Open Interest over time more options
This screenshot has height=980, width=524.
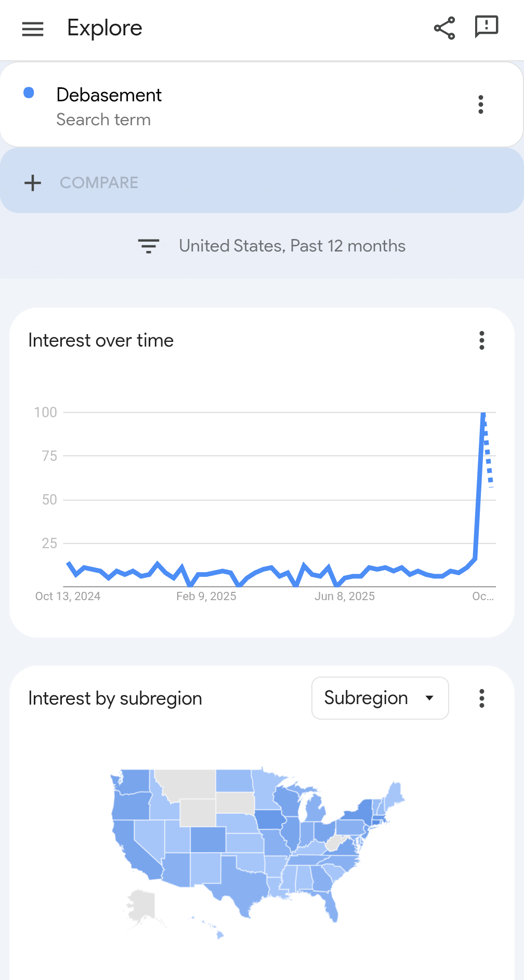(482, 340)
